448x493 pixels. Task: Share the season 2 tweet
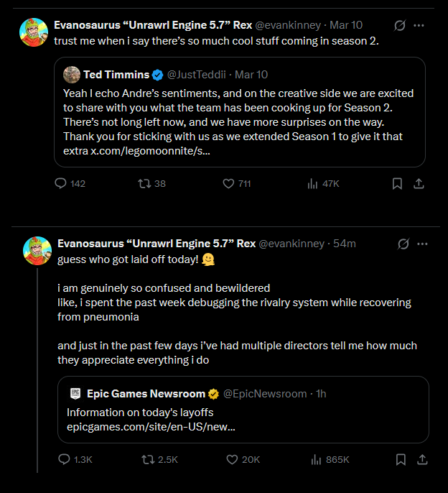coord(419,184)
